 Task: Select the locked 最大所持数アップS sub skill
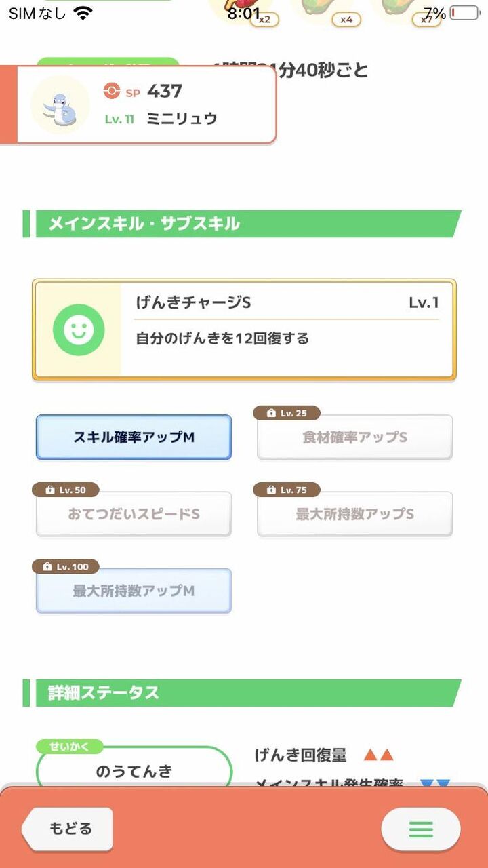tap(354, 514)
